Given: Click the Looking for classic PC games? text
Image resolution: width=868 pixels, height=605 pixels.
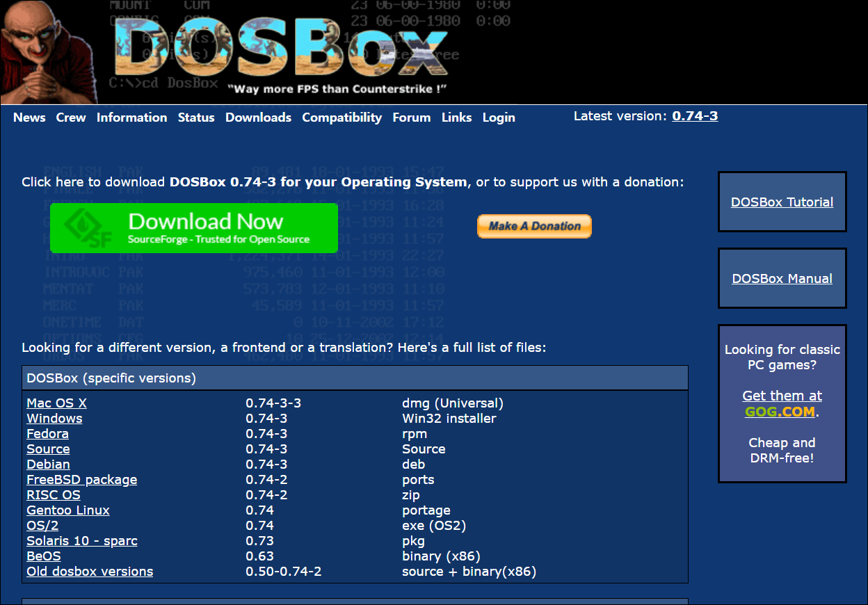Looking at the screenshot, I should pyautogui.click(x=782, y=357).
